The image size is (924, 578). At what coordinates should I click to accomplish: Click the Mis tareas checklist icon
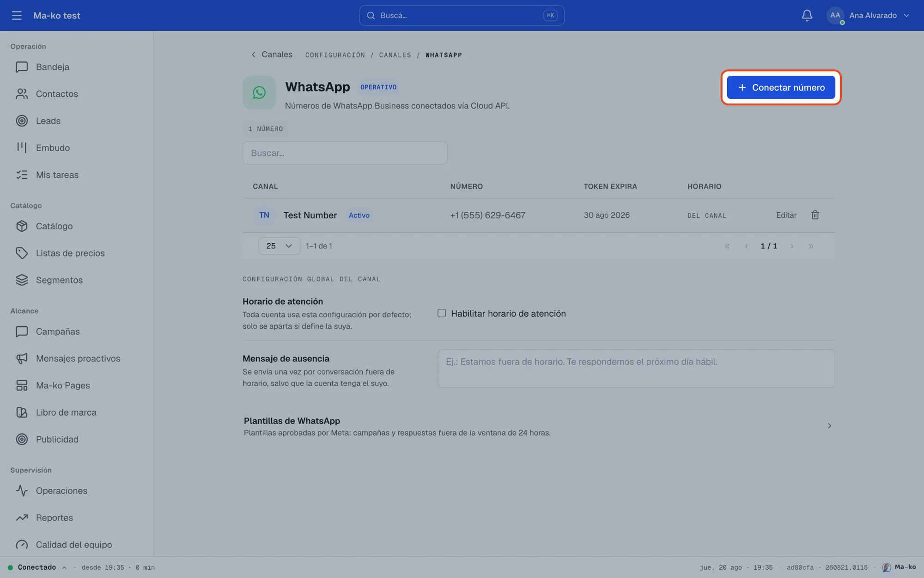pyautogui.click(x=22, y=175)
